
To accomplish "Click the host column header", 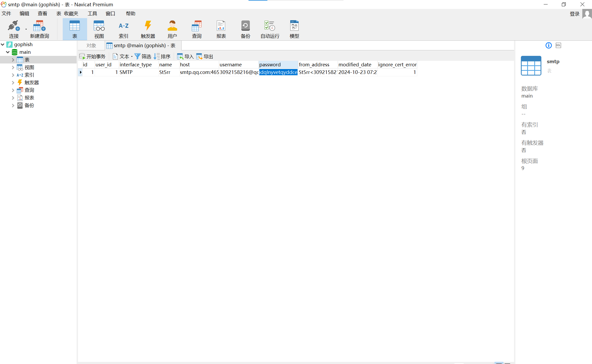I will pyautogui.click(x=199, y=65).
